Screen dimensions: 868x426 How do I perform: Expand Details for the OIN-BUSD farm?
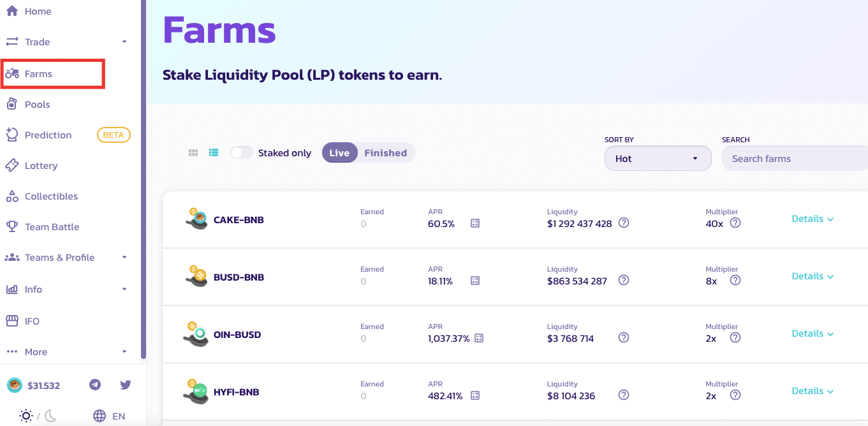point(813,334)
